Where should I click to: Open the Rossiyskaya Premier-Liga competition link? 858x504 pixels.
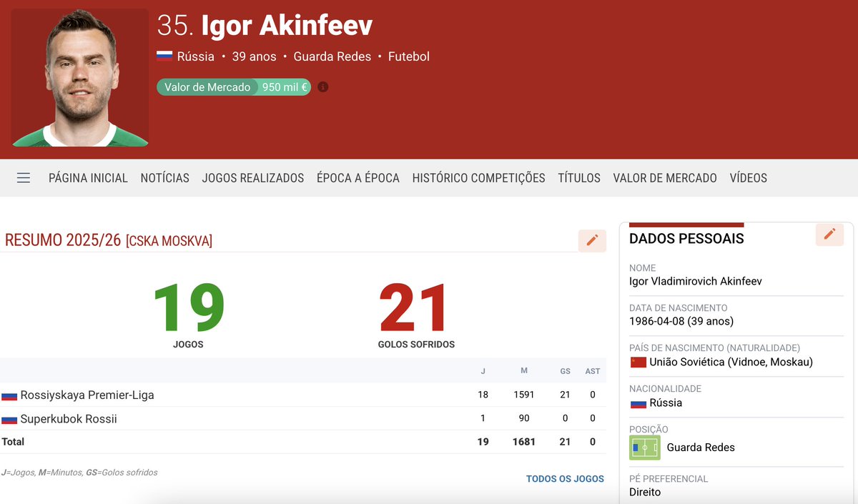(87, 395)
